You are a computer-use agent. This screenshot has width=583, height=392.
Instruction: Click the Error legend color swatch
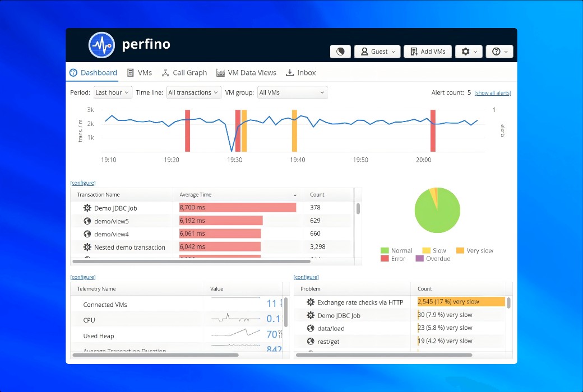[385, 259]
